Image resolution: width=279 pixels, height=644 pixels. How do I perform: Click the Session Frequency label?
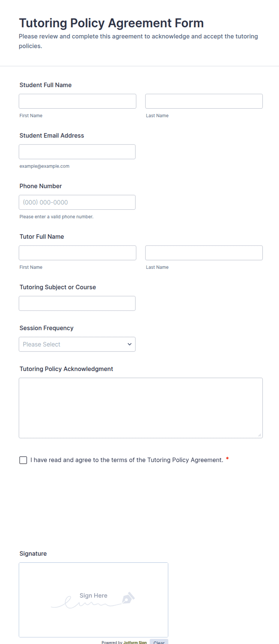[46, 328]
